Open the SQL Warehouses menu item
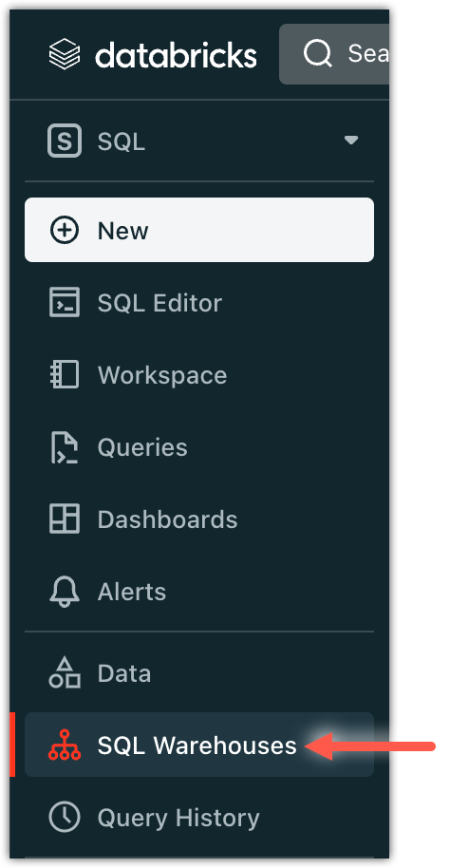 click(199, 745)
